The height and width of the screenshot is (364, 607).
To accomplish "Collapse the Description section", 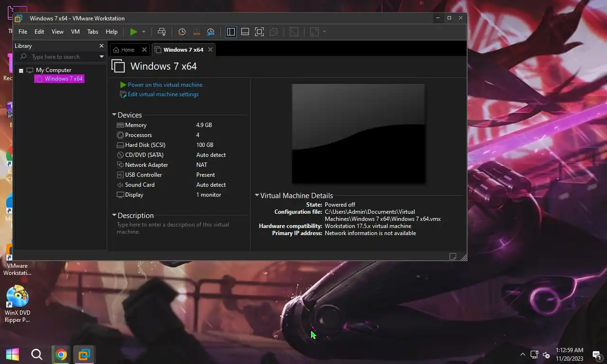I will 114,215.
